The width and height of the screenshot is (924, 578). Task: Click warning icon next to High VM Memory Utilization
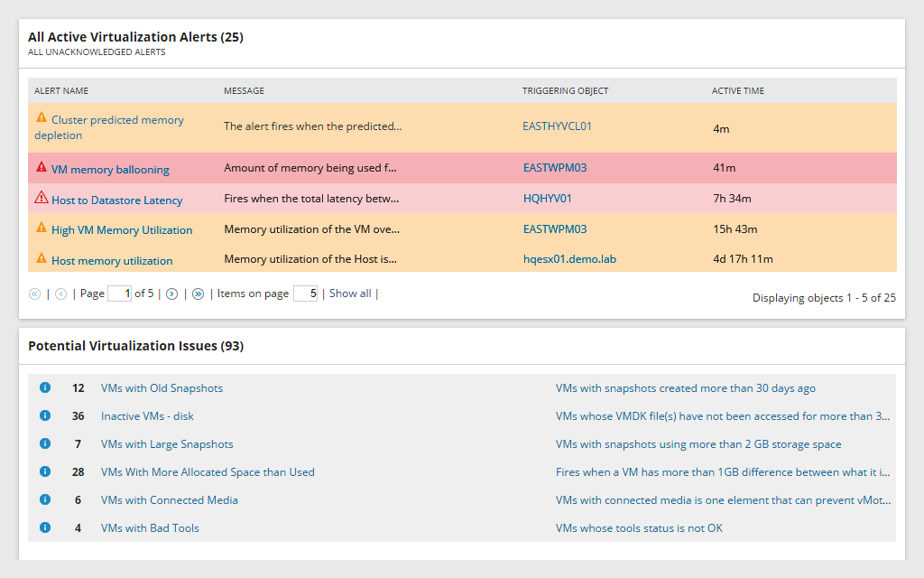point(40,229)
